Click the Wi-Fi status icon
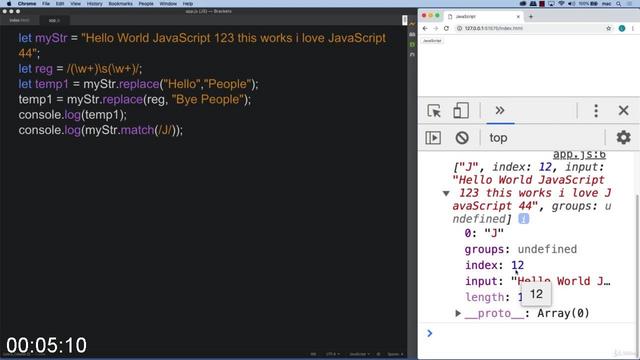Viewport: 640px width, 360px height. click(x=561, y=4)
